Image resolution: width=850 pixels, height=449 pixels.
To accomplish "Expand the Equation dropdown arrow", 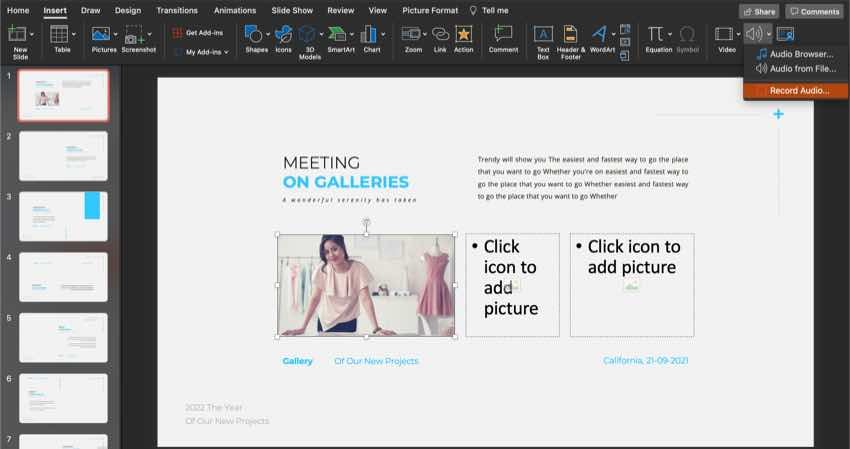I will pyautogui.click(x=670, y=34).
